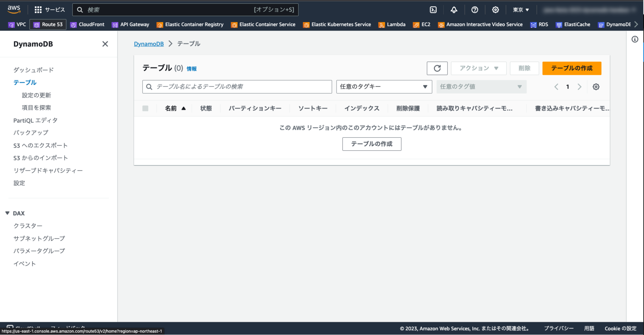Open Cookie の設定 footer link
Screen dimensions: 644x335
621,328
